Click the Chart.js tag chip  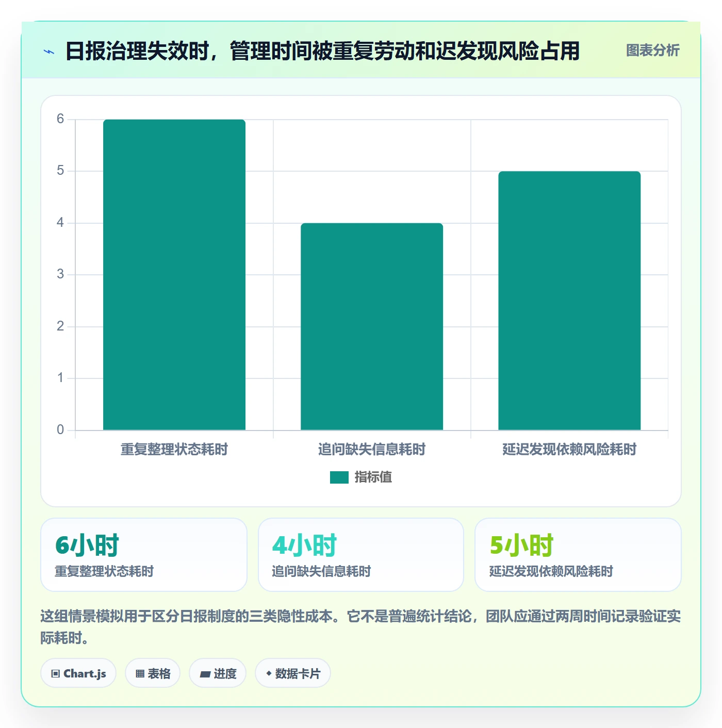pyautogui.click(x=78, y=673)
